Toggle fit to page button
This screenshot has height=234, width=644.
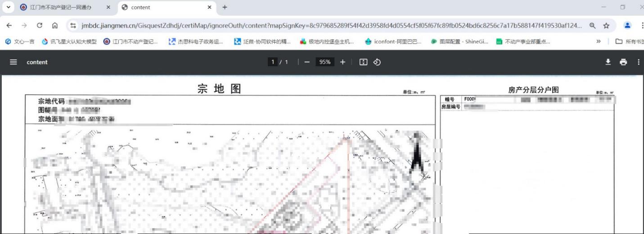[x=363, y=62]
